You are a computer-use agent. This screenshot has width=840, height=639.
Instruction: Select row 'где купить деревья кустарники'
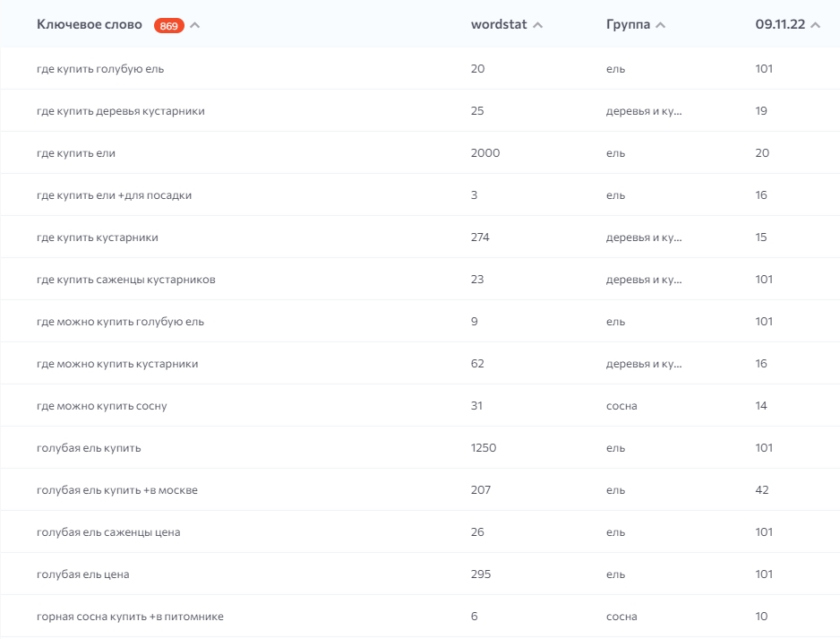[x=120, y=111]
